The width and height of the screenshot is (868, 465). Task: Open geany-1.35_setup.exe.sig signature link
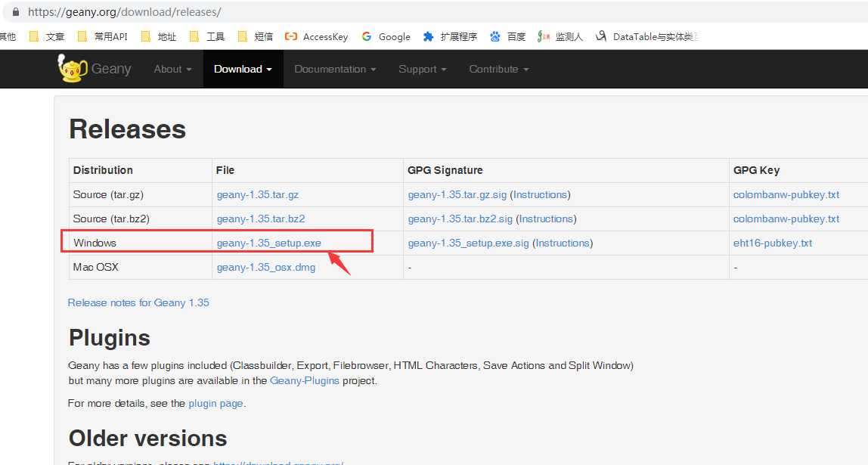468,243
